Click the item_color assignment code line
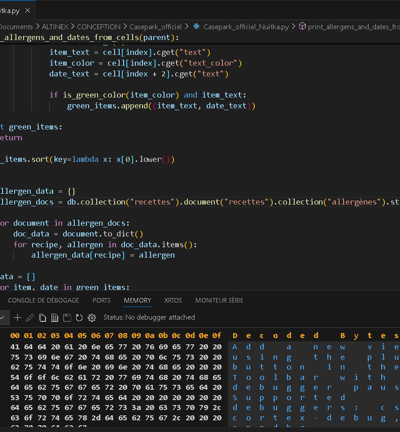The height and width of the screenshot is (432, 400). tap(146, 63)
